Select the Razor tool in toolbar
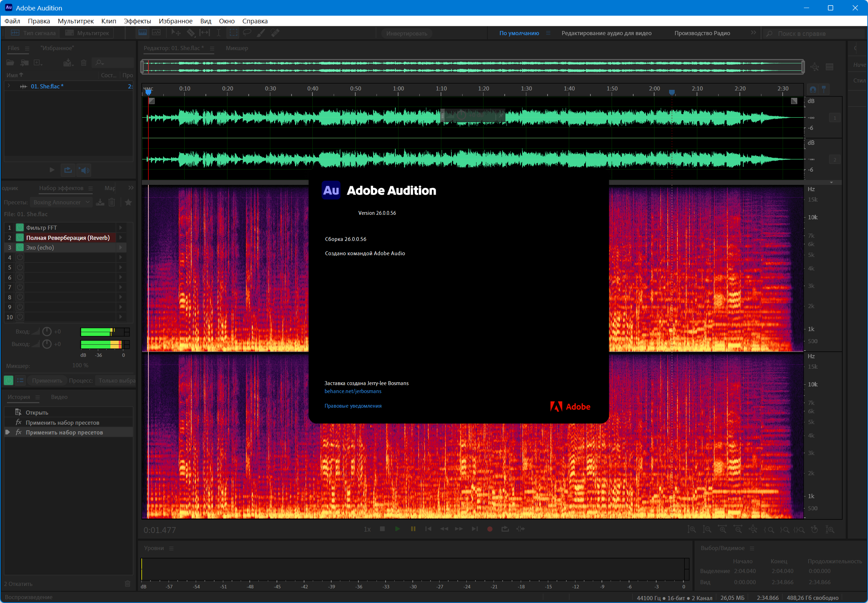 click(x=191, y=33)
